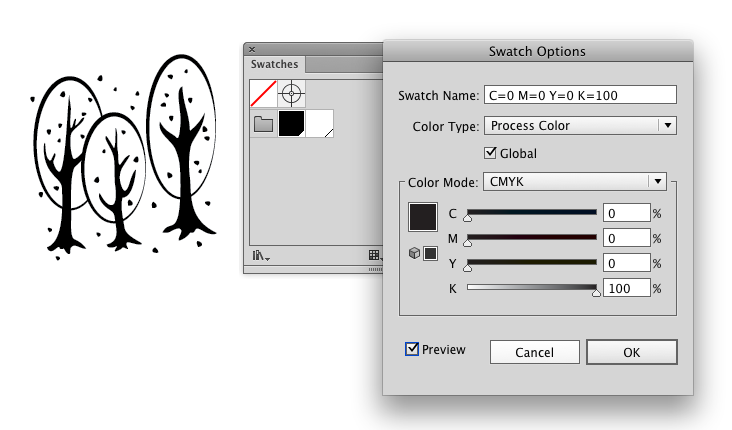Select the Registration swatch crosshair icon
Viewport: 732px width, 430px height.
click(291, 93)
